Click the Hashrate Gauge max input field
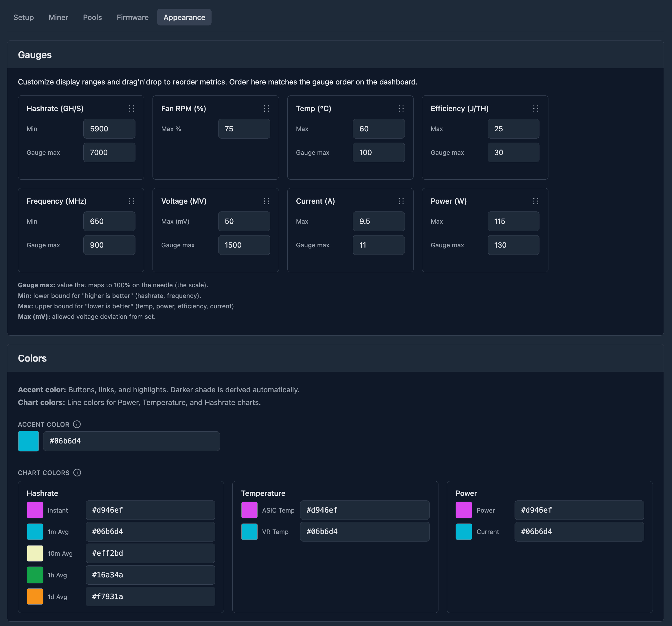The height and width of the screenshot is (626, 672). [x=109, y=152]
